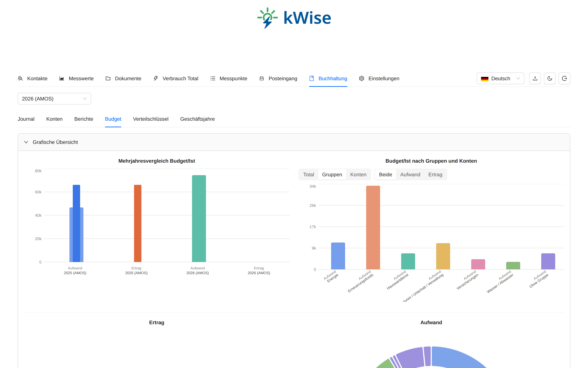
Task: Click the pink Versicherungen bar
Action: (478, 264)
